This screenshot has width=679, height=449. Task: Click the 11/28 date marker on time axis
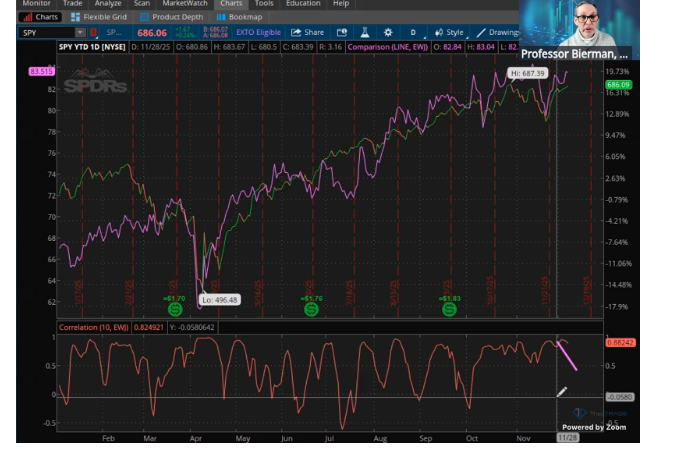click(x=566, y=437)
